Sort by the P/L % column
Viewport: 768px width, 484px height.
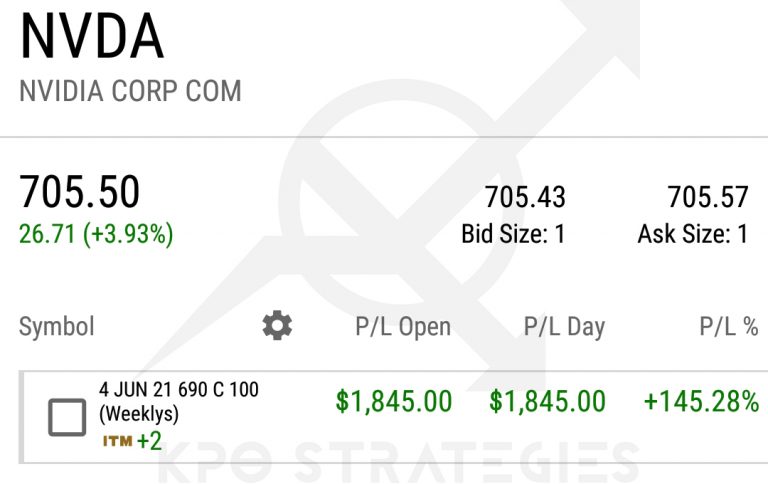point(728,326)
